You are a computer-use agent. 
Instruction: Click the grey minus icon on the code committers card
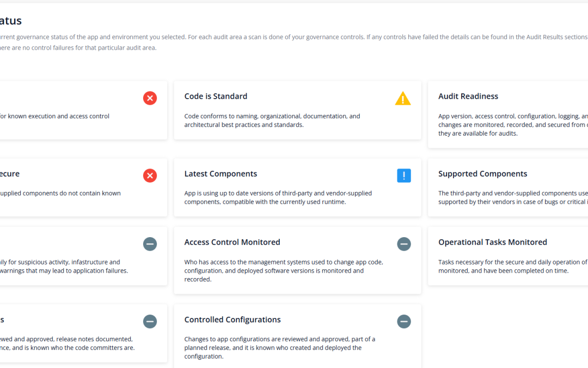(150, 322)
